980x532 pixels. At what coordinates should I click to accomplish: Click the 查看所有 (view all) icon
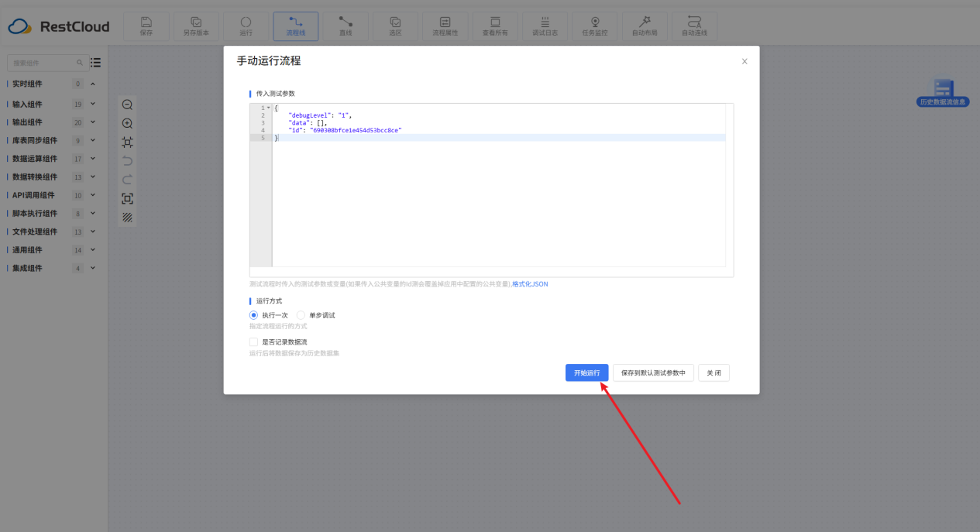(495, 26)
